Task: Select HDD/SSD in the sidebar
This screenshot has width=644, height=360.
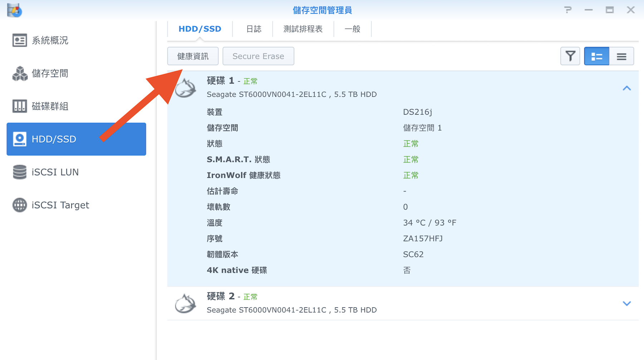Action: click(76, 139)
